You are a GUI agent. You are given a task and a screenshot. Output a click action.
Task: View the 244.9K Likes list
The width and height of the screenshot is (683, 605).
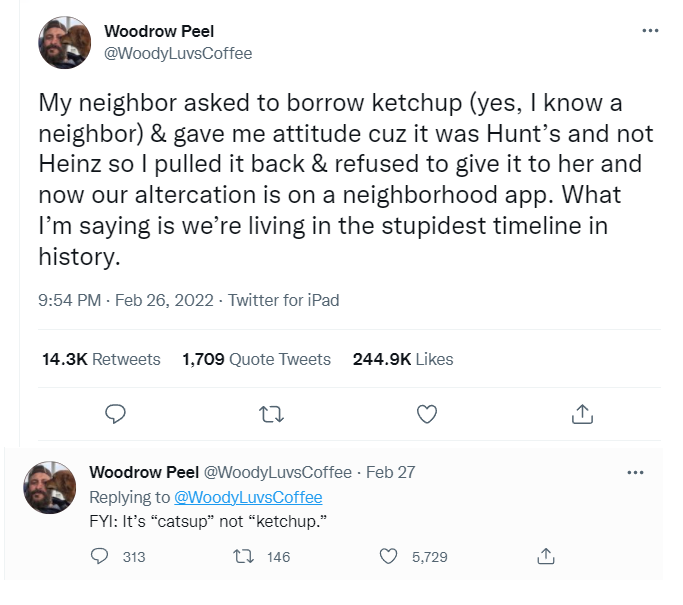(403, 359)
